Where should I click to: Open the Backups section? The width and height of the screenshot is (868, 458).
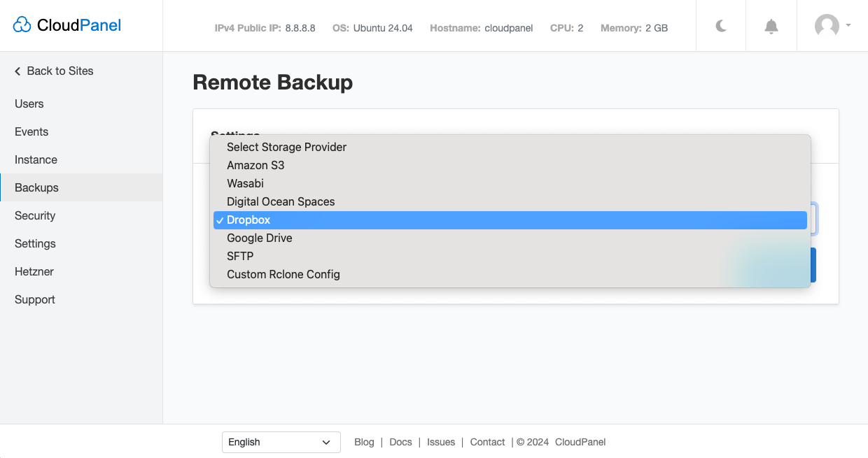click(x=36, y=187)
